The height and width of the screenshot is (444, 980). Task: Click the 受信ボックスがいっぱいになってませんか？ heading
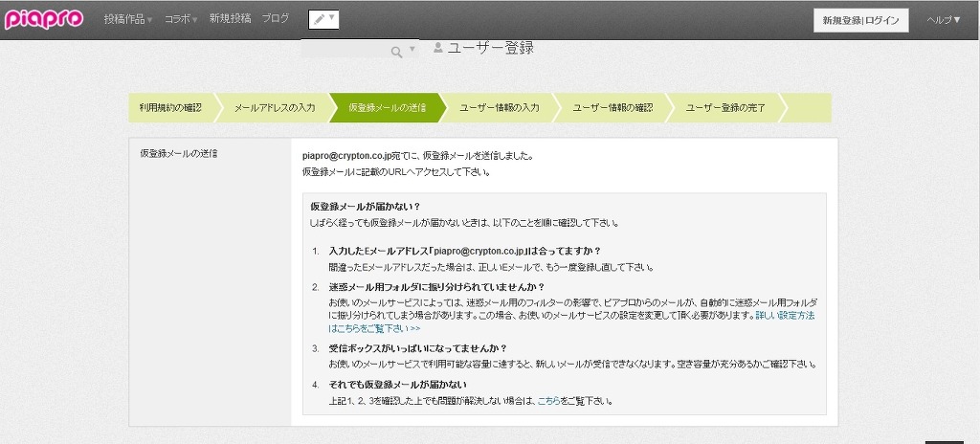417,347
